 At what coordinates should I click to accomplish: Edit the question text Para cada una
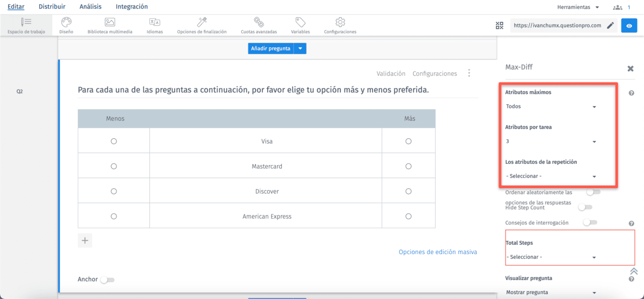click(x=253, y=90)
